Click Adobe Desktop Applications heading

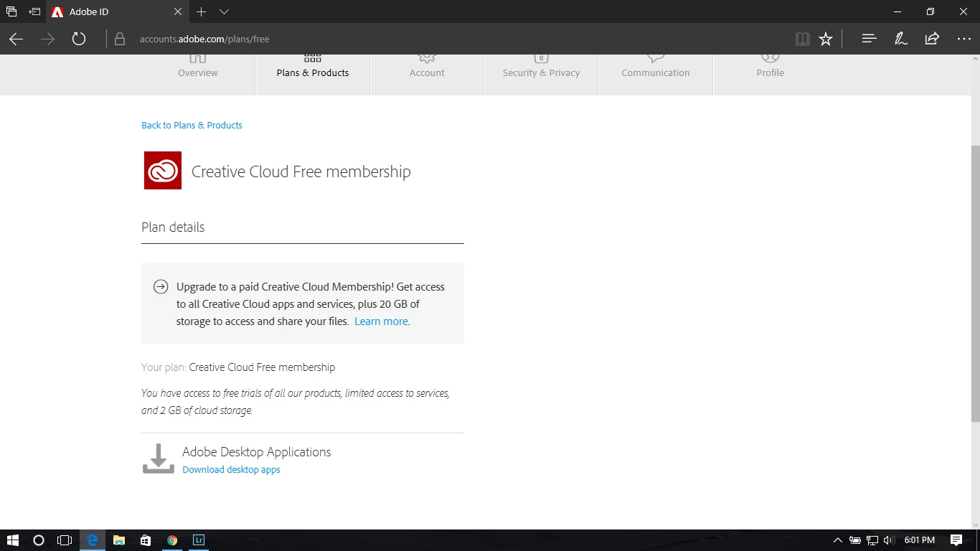click(257, 452)
